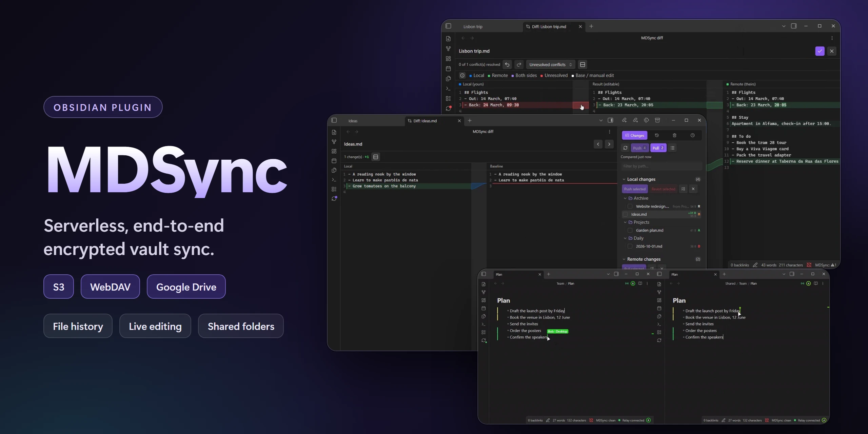Select the Changes tab in the MDSync panel
Screen dimensions: 868x434
point(635,135)
